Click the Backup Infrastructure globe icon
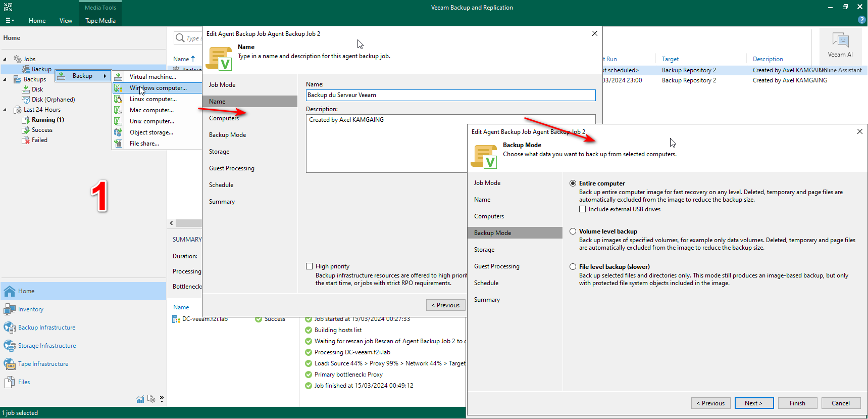Viewport: 868px width, 419px height. [x=10, y=328]
